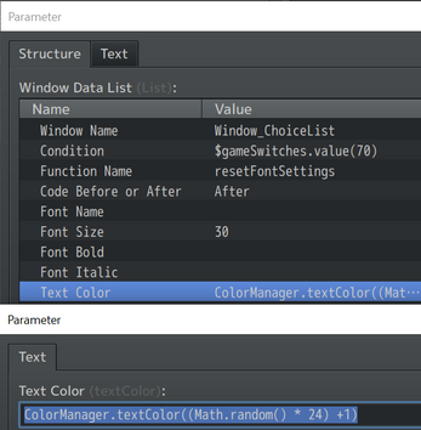This screenshot has width=421, height=430.
Task: Select the Code Before or After row
Action: (220, 191)
